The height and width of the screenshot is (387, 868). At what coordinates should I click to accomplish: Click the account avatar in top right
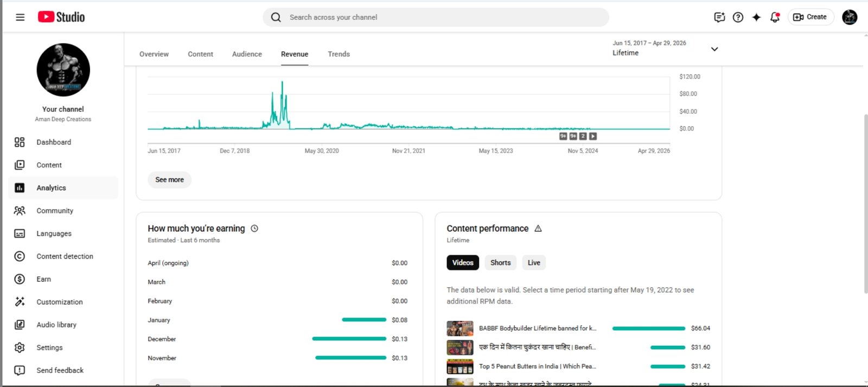[x=849, y=17]
